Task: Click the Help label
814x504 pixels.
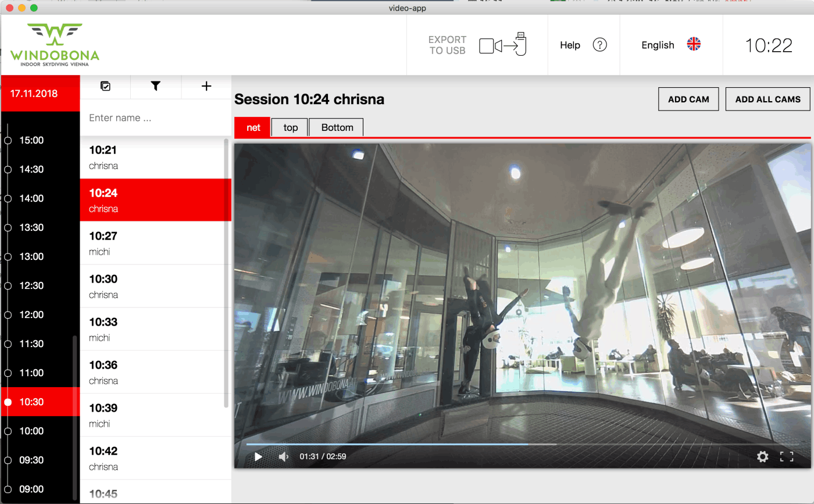Action: pos(570,45)
